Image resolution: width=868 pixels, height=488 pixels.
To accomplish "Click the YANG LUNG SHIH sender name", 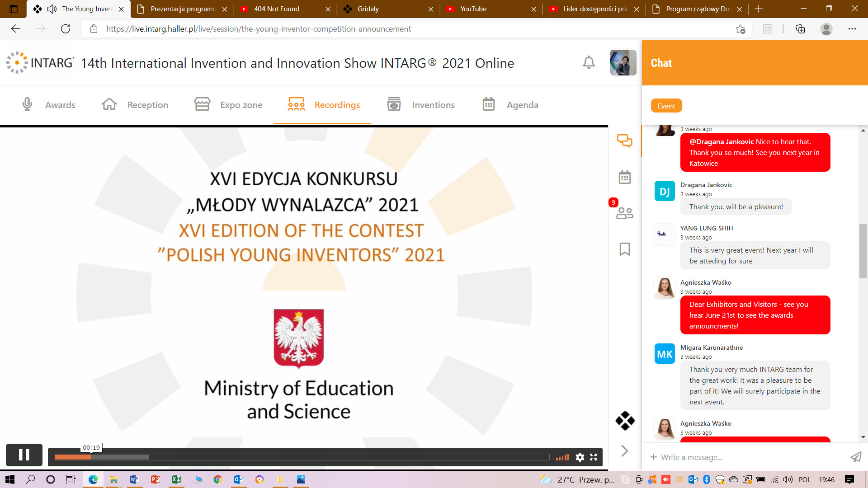I will 707,228.
